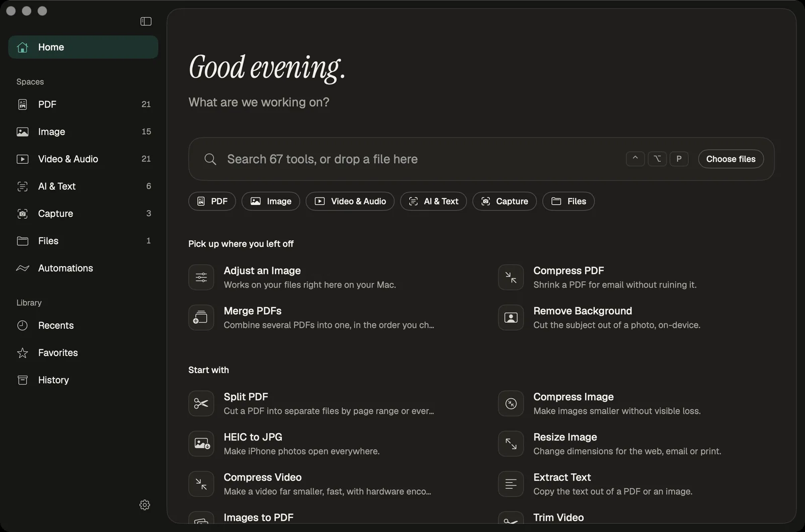Image resolution: width=805 pixels, height=532 pixels.
Task: Click the Remove Background portrait icon
Action: pos(511,317)
